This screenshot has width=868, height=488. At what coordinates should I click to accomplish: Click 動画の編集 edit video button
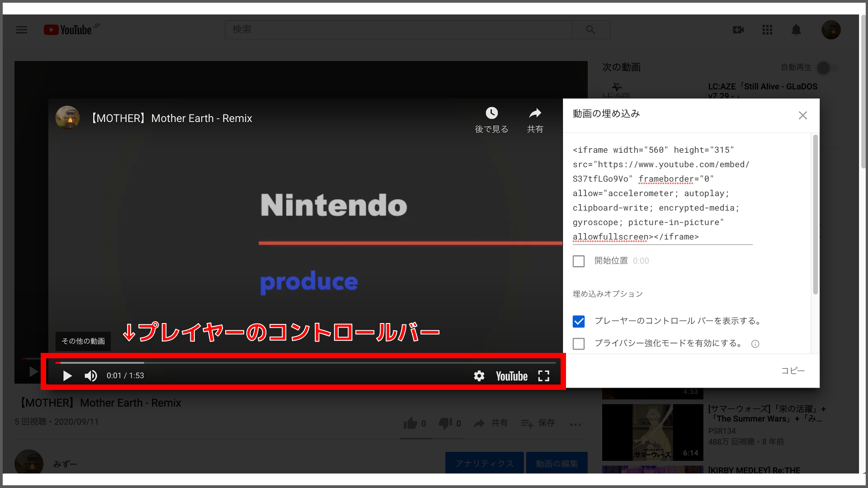click(x=557, y=464)
